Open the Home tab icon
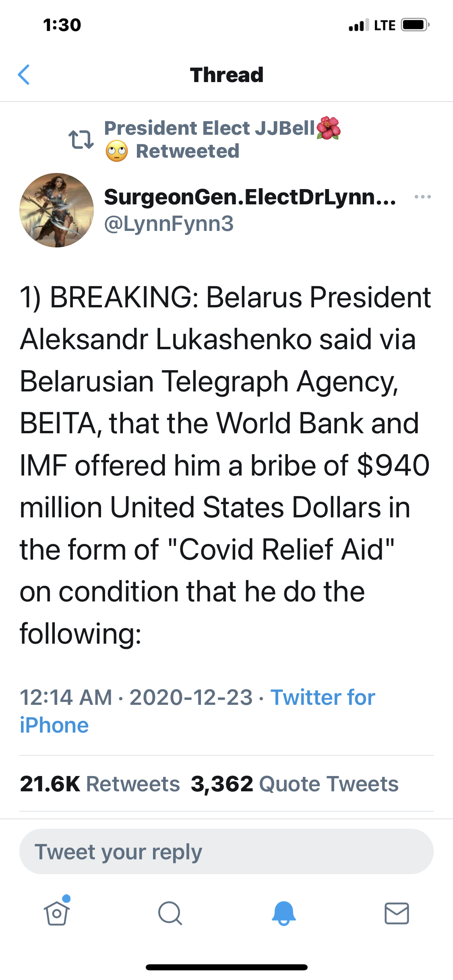Image resolution: width=453 pixels, height=980 pixels. pyautogui.click(x=57, y=913)
